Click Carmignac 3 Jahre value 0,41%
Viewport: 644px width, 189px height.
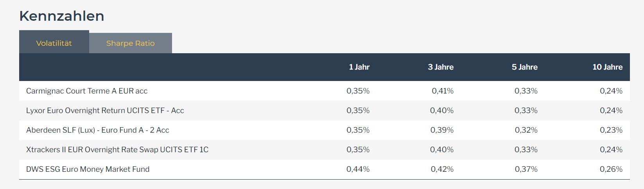443,91
